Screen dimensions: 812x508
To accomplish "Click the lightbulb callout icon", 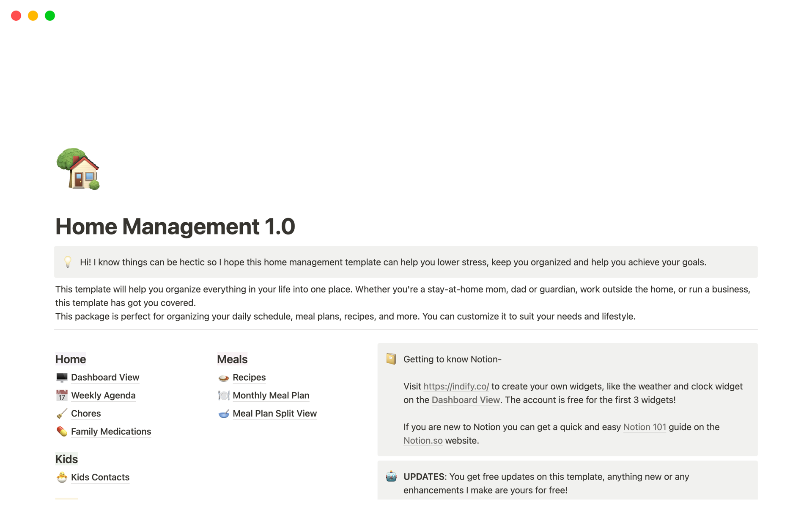I will point(68,262).
